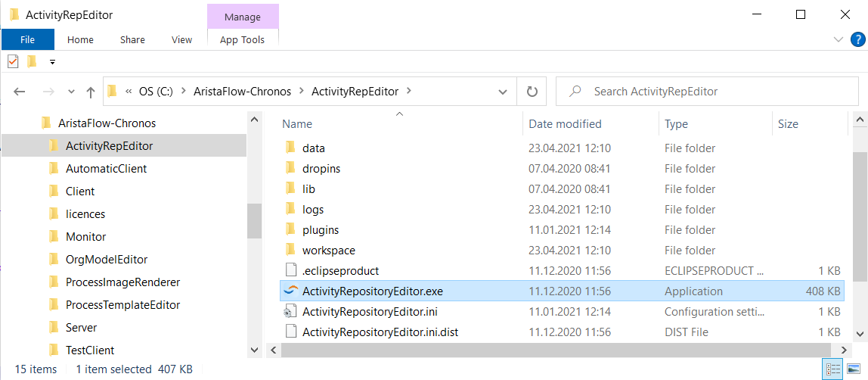This screenshot has height=380, width=868.
Task: Expand the ribbon using the chevron
Action: click(x=838, y=39)
